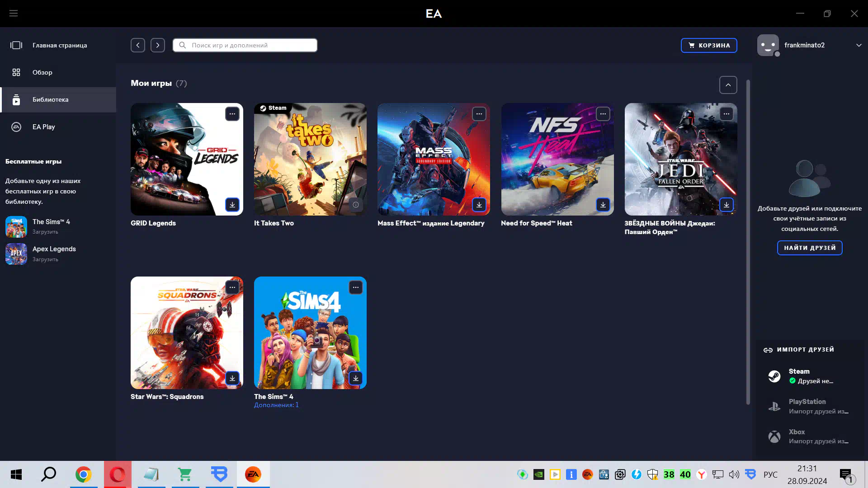The height and width of the screenshot is (488, 868).
Task: Open the hamburger menu at top left
Action: coord(14,14)
